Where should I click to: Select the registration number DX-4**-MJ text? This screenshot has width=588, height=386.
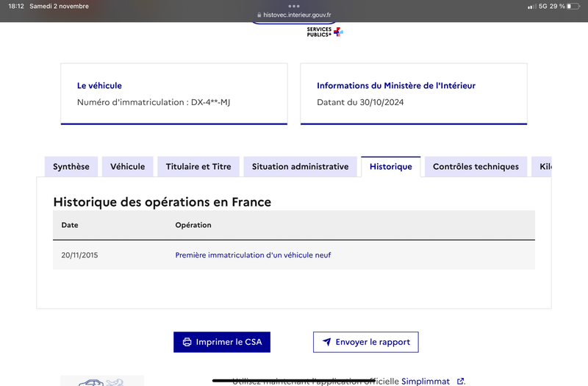(210, 102)
